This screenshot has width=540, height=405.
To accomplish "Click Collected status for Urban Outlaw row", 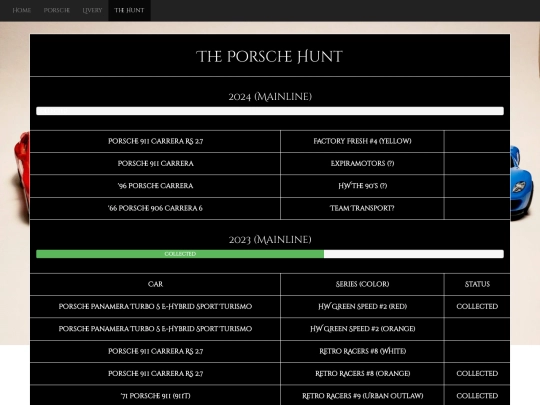I will tap(477, 395).
